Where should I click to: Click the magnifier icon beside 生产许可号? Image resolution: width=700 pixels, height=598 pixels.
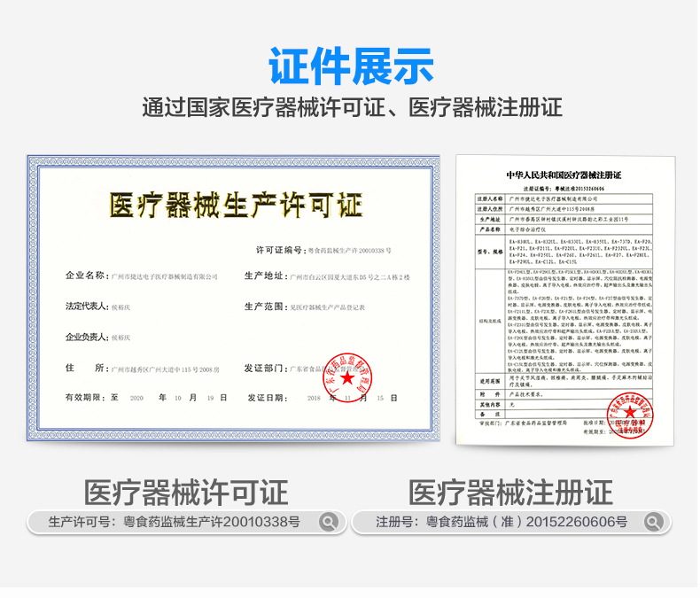330,522
